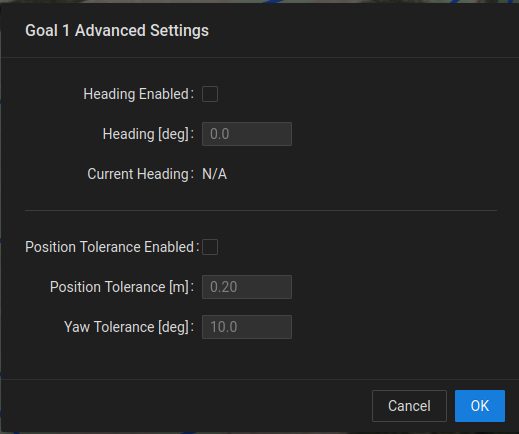
Task: Click the divider line between heading and tolerance sections
Action: point(261,211)
